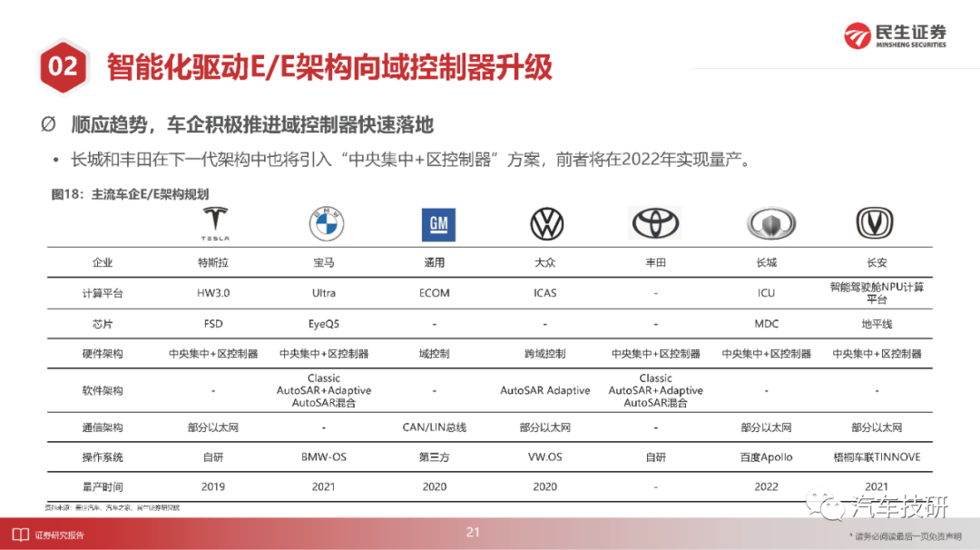Click the VW.OS cell

click(x=545, y=457)
